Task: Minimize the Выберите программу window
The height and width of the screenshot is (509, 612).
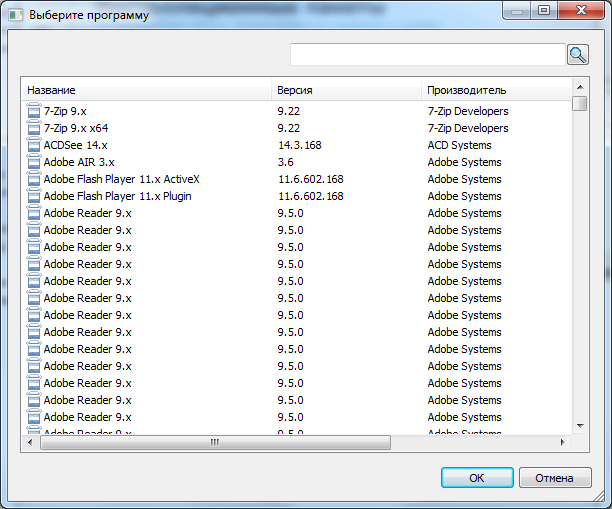Action: pos(517,10)
